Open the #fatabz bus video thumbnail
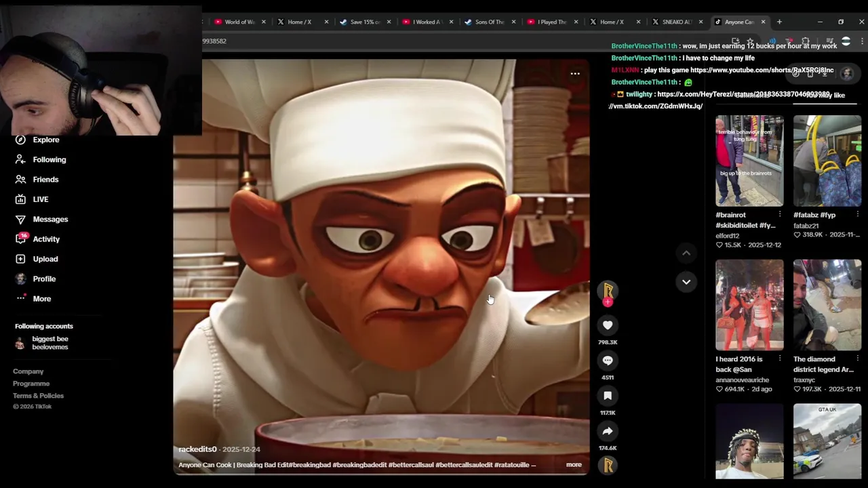This screenshot has width=868, height=488. (x=827, y=161)
